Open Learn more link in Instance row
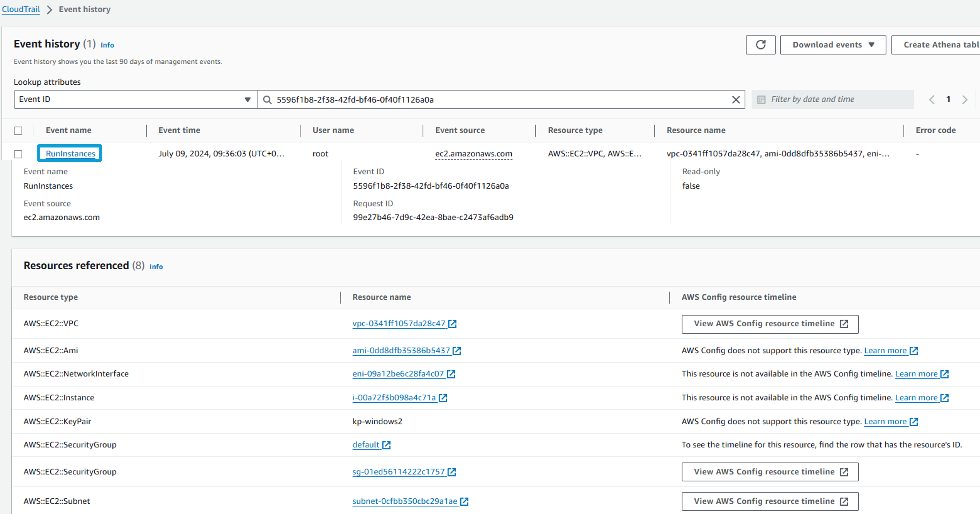Viewport: 980px width, 514px height. (x=916, y=397)
